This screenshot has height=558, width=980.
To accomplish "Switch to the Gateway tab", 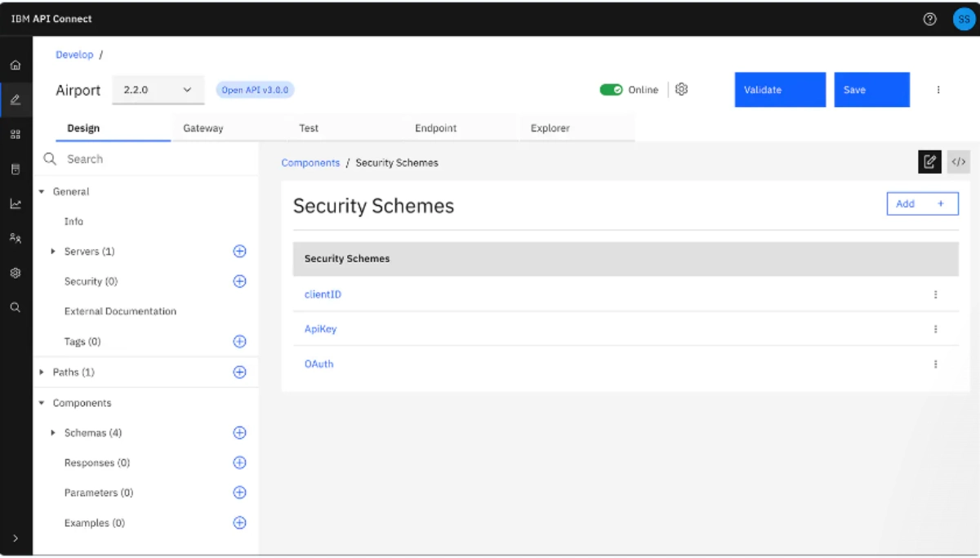I will coord(203,128).
